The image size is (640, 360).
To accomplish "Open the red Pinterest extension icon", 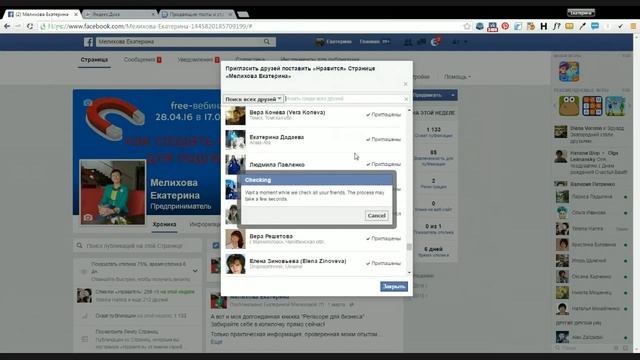I will (x=505, y=26).
